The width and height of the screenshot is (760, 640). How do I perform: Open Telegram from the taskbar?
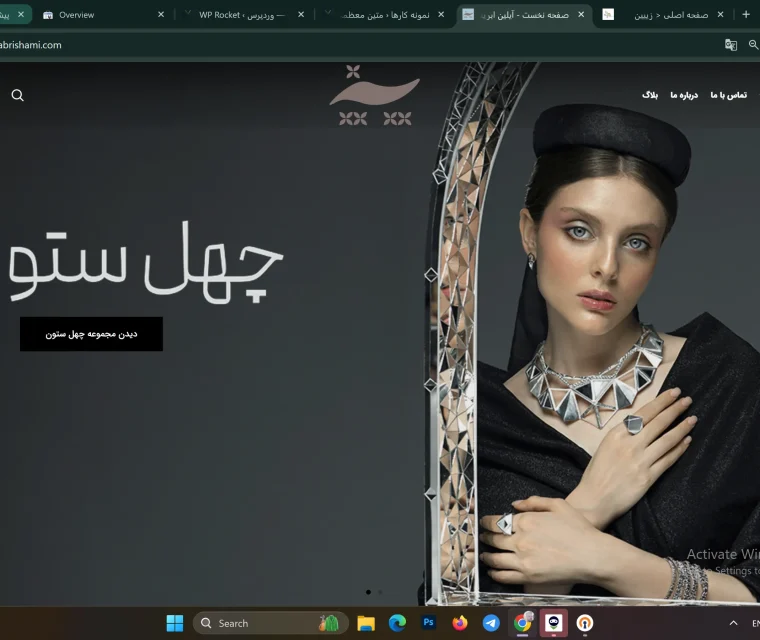click(491, 623)
